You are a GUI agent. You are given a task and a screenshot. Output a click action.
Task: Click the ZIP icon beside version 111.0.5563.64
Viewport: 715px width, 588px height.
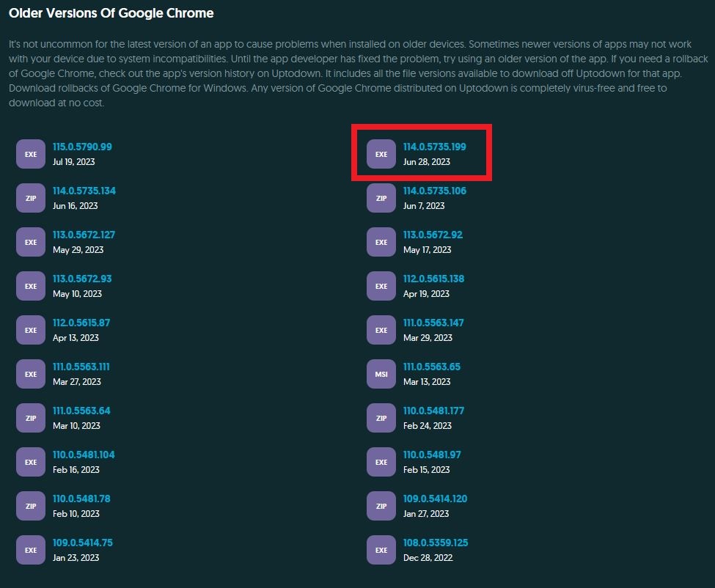[x=31, y=418]
